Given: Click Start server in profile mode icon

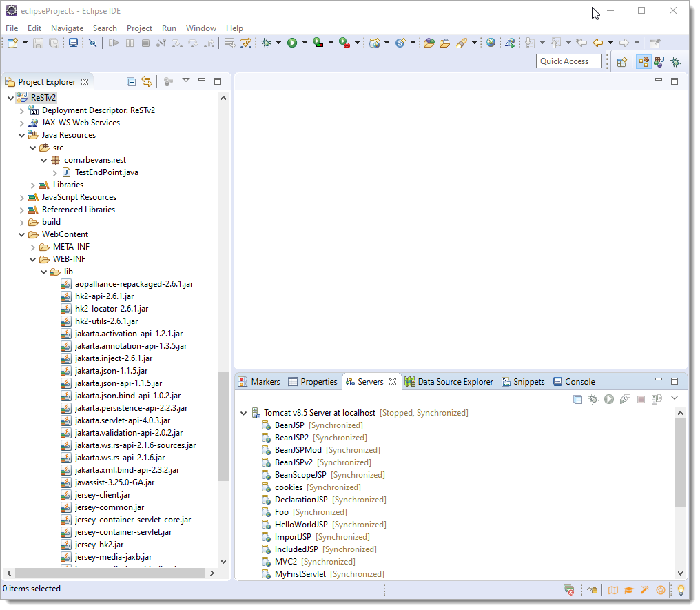Looking at the screenshot, I should click(624, 399).
